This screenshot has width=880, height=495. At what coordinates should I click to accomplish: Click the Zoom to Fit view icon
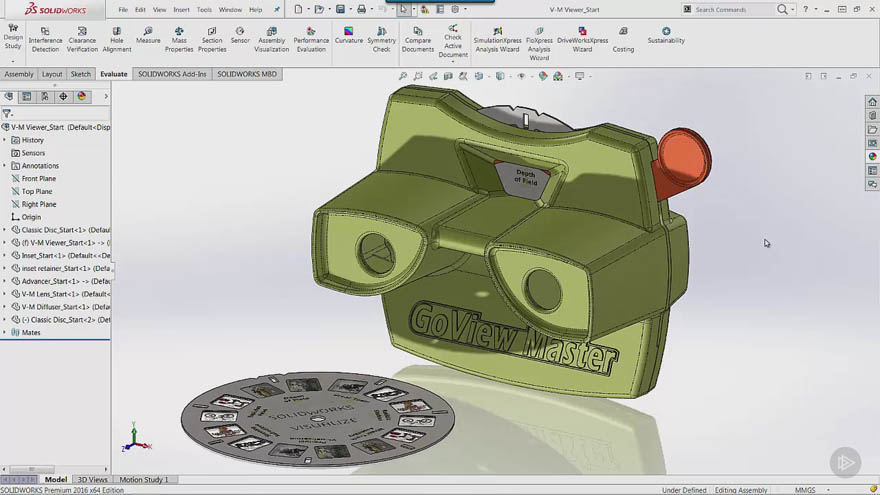click(403, 76)
